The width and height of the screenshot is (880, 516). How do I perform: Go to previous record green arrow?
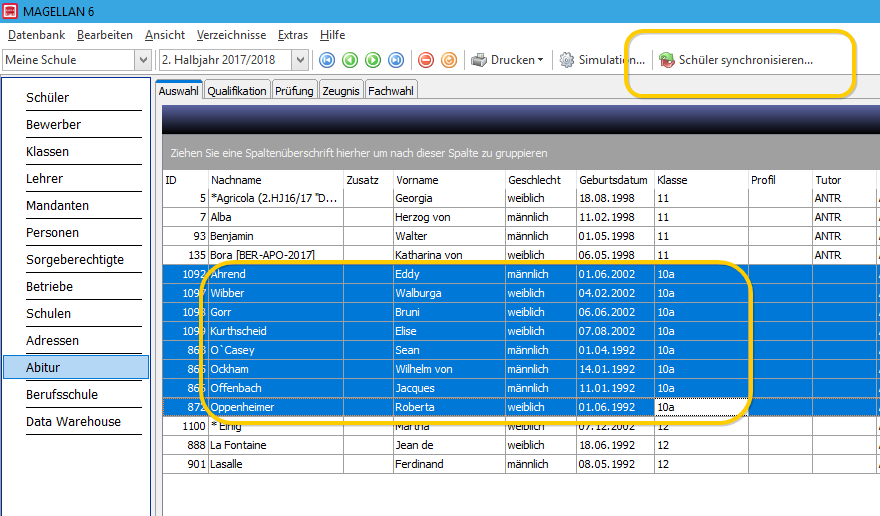point(350,60)
